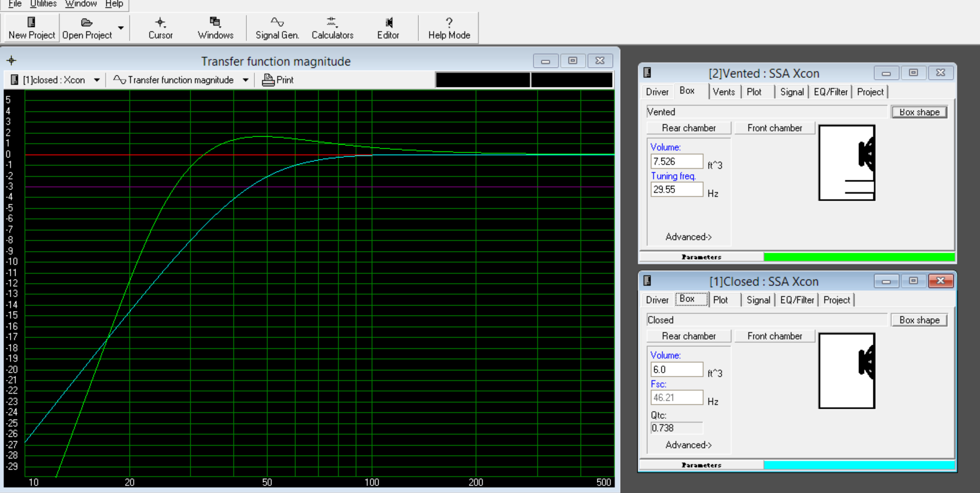
Task: Activate the Cursor tool
Action: click(160, 28)
